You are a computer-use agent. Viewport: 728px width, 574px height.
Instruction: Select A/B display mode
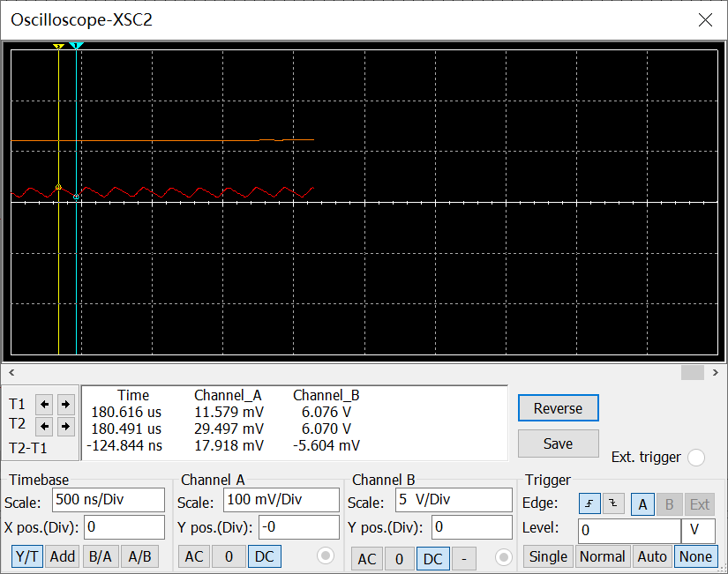(x=139, y=556)
